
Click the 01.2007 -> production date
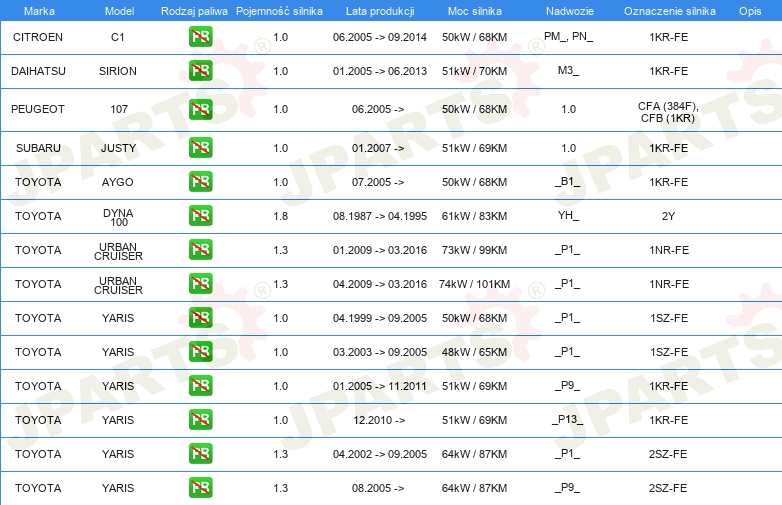click(378, 148)
